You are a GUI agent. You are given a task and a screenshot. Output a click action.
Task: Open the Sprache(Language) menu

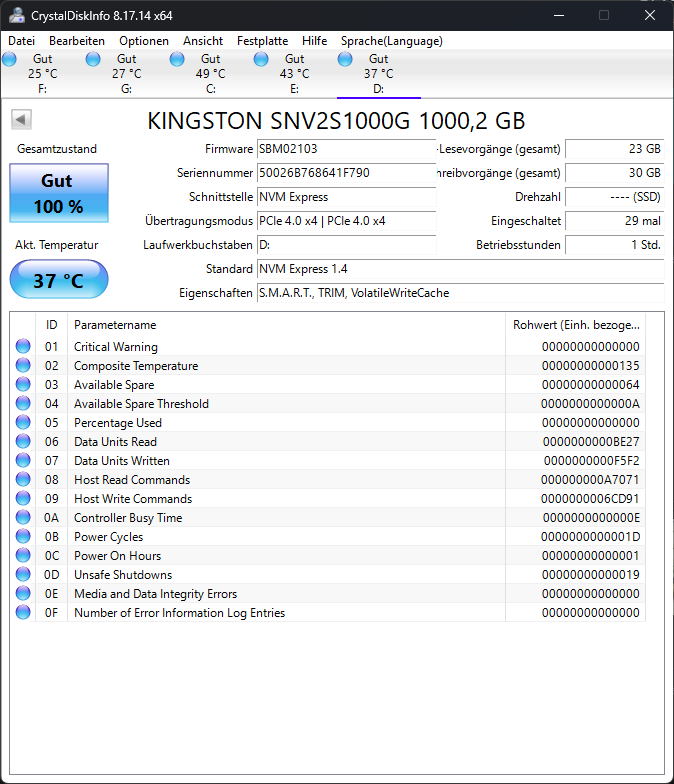coord(392,41)
